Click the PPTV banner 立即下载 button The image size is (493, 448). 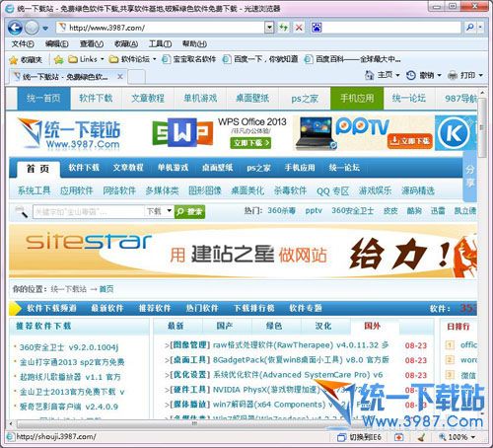(x=409, y=141)
